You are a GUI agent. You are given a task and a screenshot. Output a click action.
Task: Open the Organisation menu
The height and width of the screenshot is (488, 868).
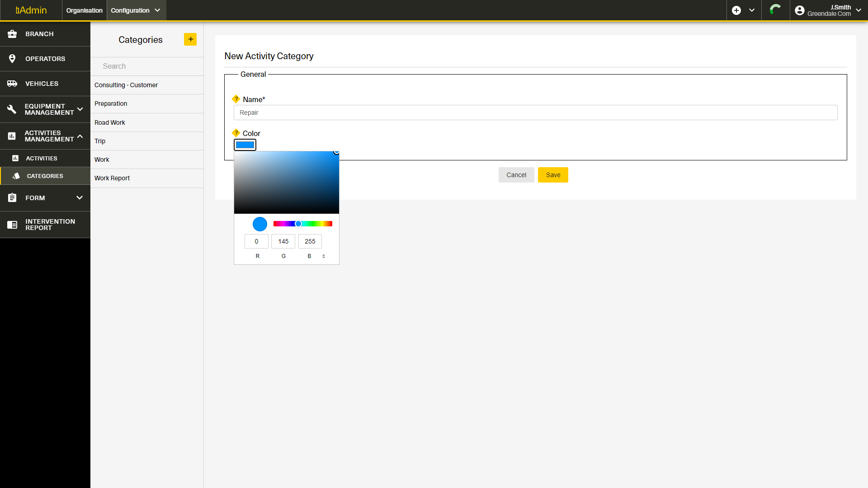(84, 10)
